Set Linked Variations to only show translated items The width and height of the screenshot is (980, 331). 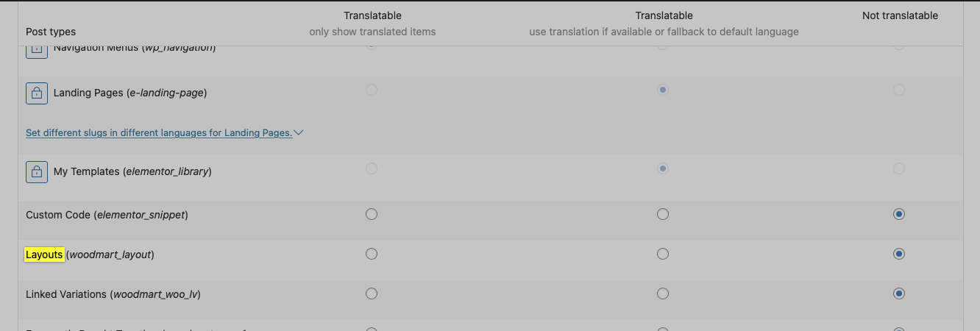coord(372,293)
